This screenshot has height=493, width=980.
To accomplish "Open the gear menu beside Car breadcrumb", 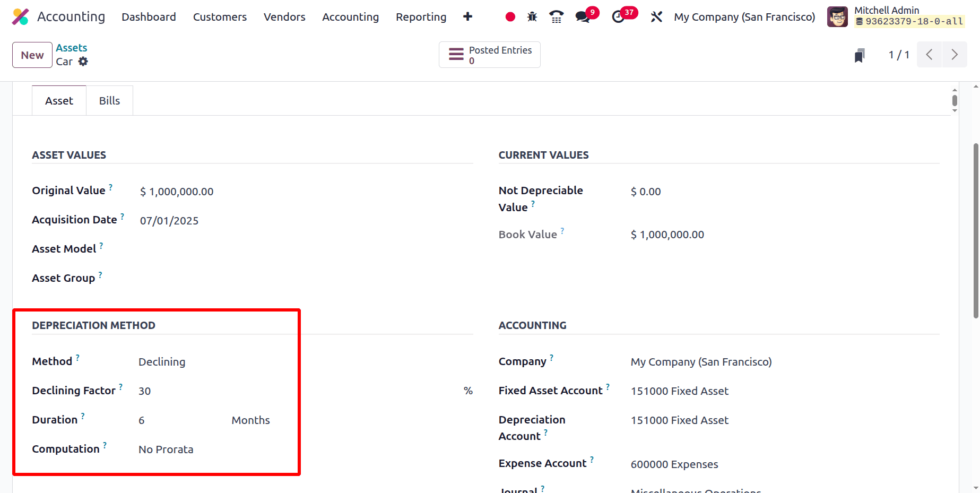I will pyautogui.click(x=84, y=62).
